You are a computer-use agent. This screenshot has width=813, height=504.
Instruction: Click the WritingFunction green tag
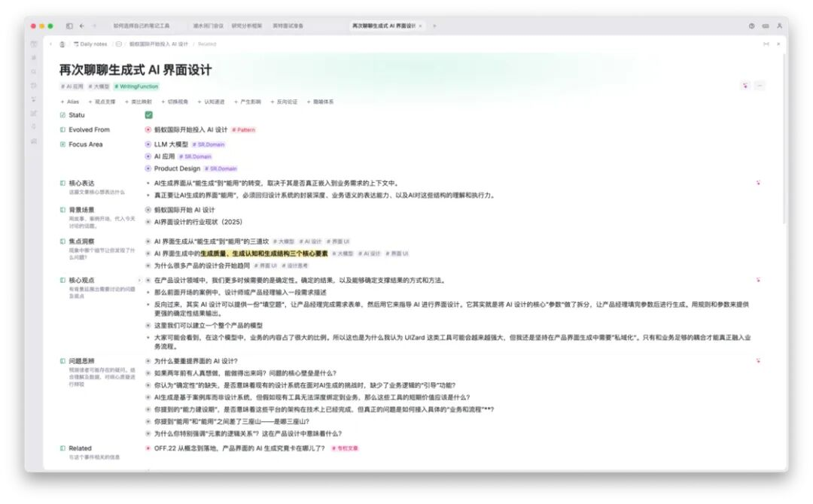139,87
